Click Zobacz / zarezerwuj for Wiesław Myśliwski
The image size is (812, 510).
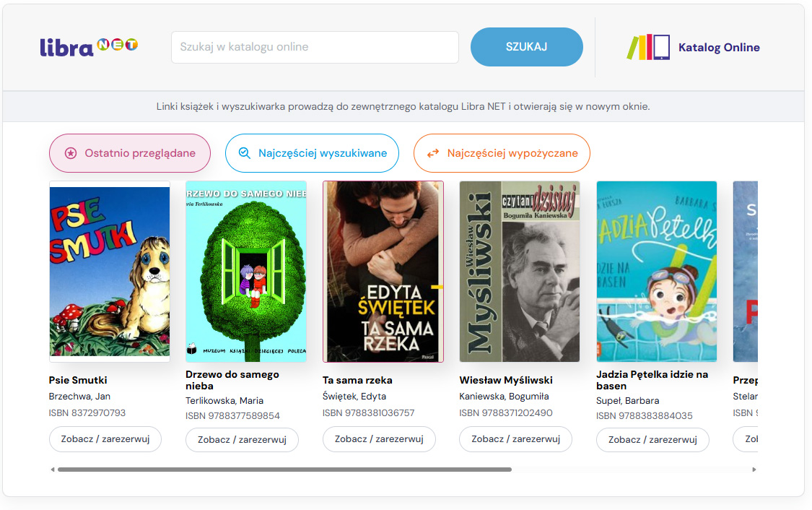[516, 439]
